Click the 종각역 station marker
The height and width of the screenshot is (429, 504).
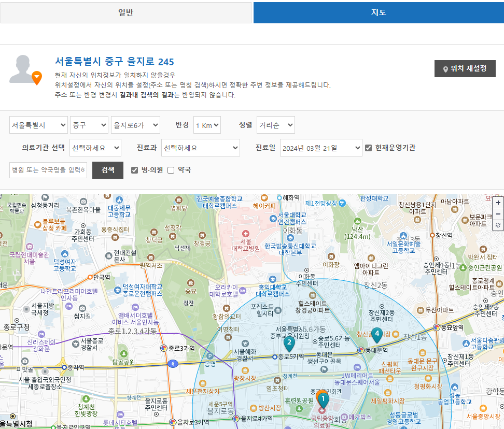[64, 367]
